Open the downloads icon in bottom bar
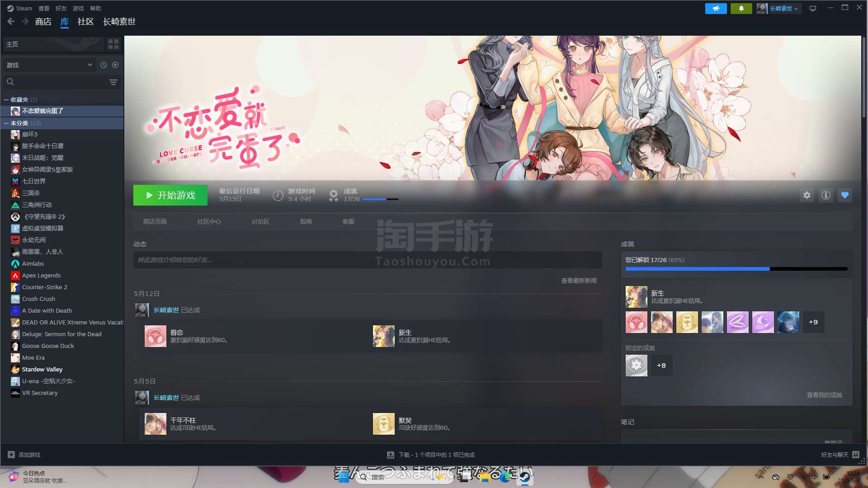868x488 pixels. pyautogui.click(x=391, y=455)
